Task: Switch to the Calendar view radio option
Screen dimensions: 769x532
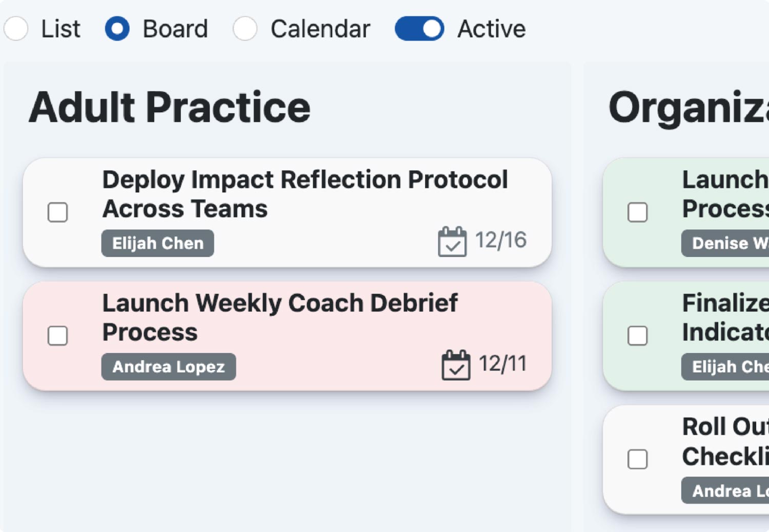Action: tap(245, 29)
